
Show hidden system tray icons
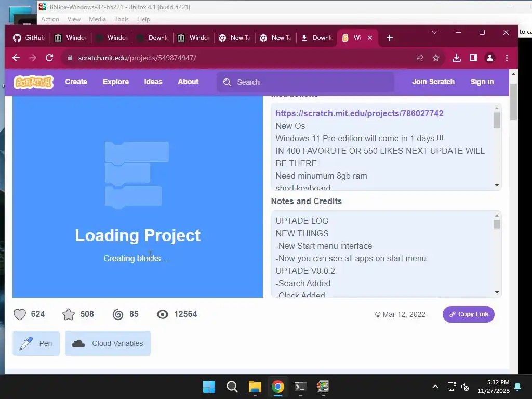(435, 387)
